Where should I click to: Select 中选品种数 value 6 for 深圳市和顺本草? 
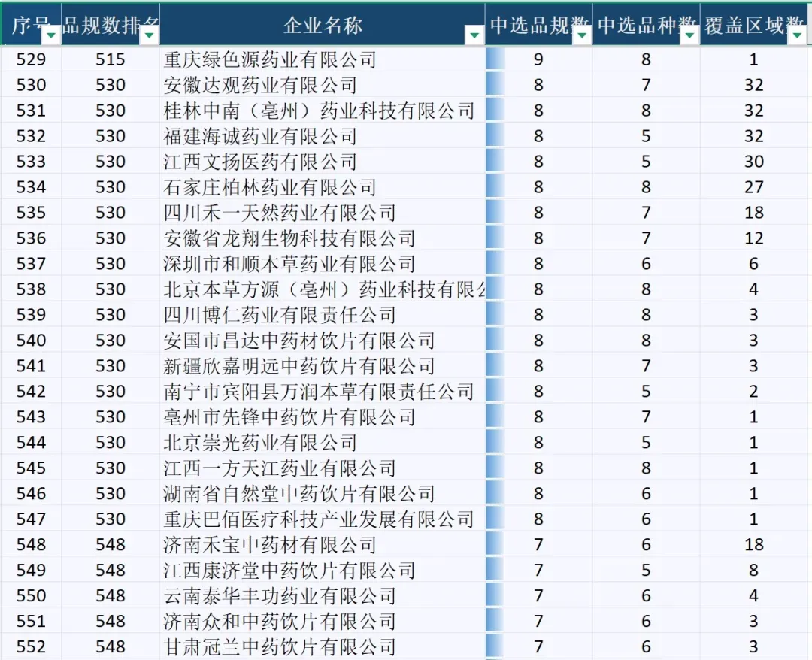point(647,264)
